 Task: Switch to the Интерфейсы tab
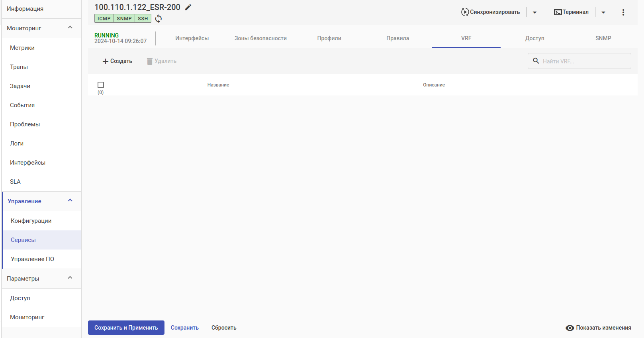point(192,38)
